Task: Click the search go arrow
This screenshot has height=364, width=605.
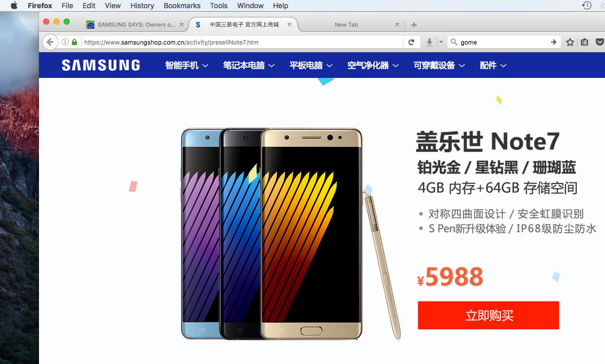Action: tap(553, 42)
